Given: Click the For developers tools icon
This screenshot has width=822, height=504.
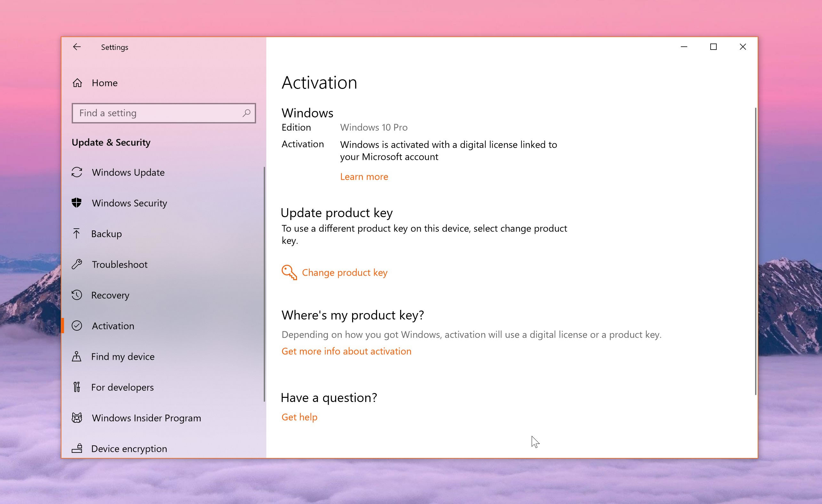Looking at the screenshot, I should (77, 387).
